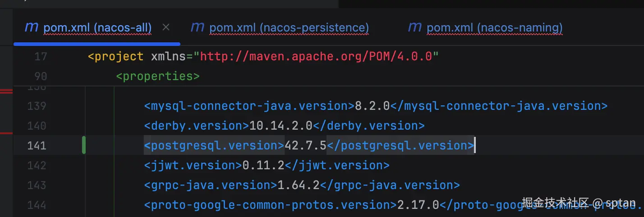Jump to the sticky <project> header line

tap(116, 57)
